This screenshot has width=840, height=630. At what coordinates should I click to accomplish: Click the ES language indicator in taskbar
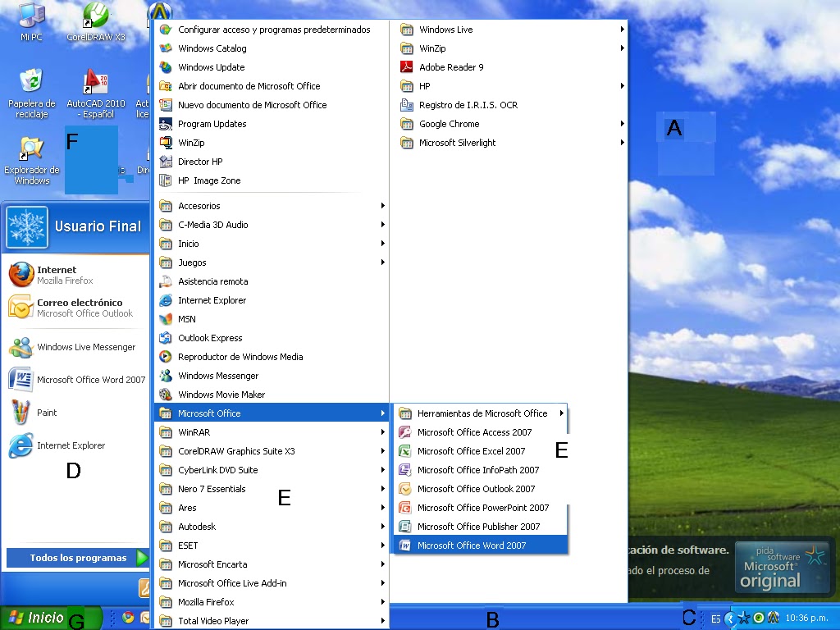click(715, 619)
